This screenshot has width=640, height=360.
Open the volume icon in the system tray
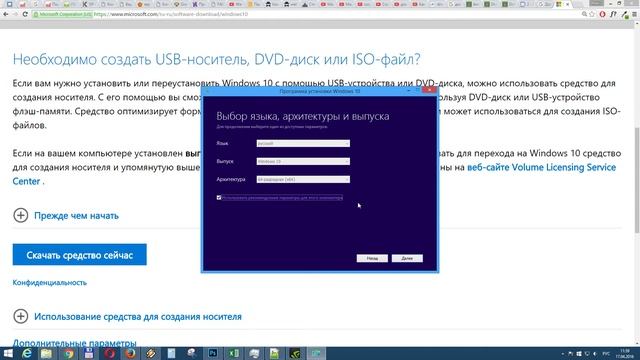pyautogui.click(x=595, y=353)
